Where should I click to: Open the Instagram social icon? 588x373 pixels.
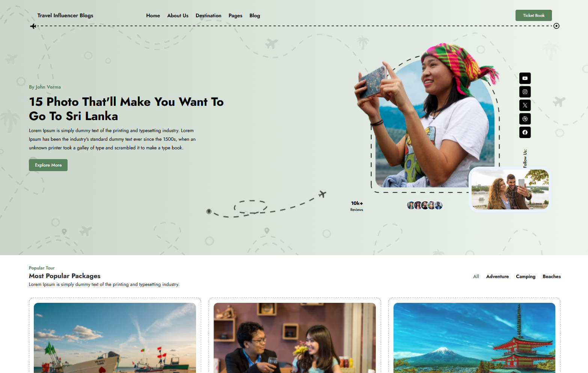525,92
